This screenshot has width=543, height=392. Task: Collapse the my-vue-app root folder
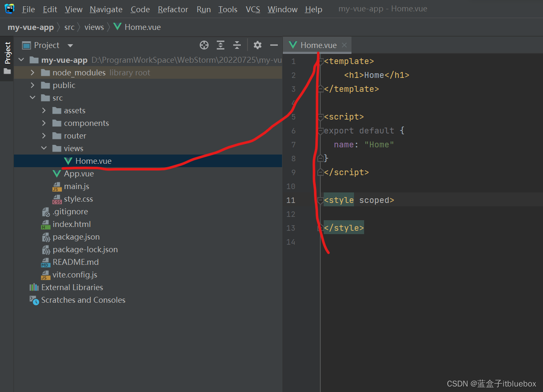(x=21, y=60)
